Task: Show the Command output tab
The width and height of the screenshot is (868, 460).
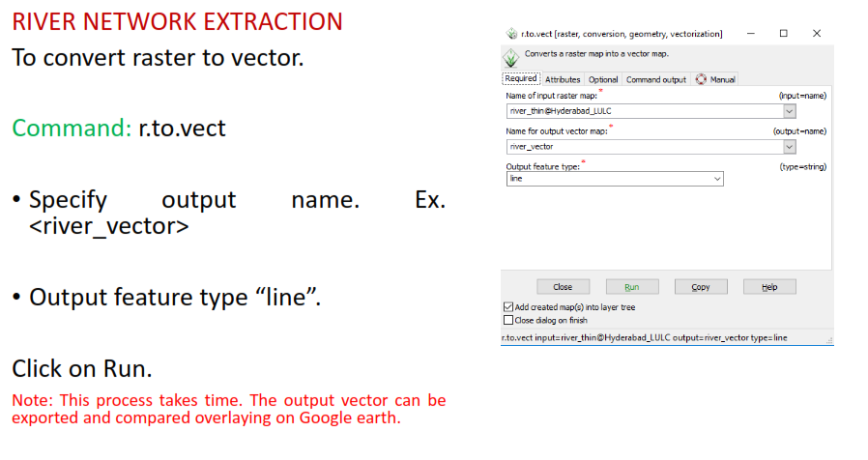Action: (x=655, y=79)
